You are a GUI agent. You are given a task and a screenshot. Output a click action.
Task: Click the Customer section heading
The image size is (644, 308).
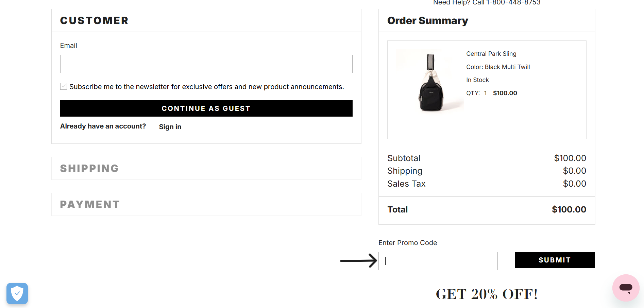(x=94, y=20)
